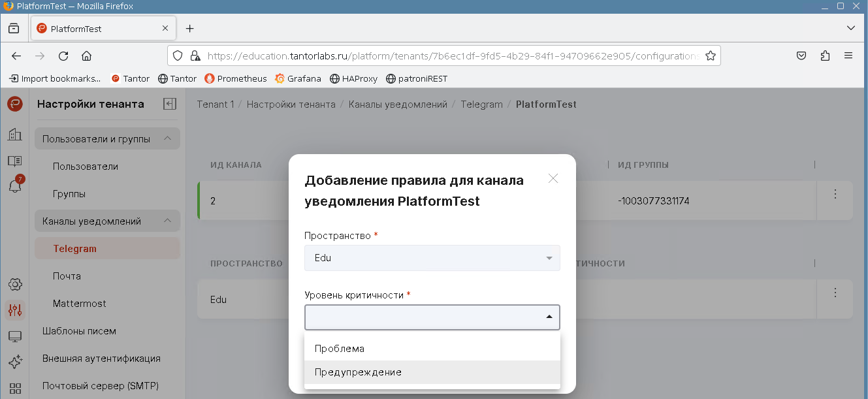Screen dimensions: 868x399
Task: Open the tenant settings sliders icon
Action: click(x=15, y=310)
